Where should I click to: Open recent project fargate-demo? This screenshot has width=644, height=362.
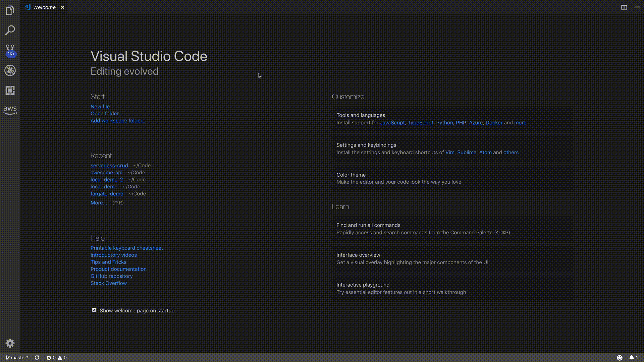click(x=107, y=193)
